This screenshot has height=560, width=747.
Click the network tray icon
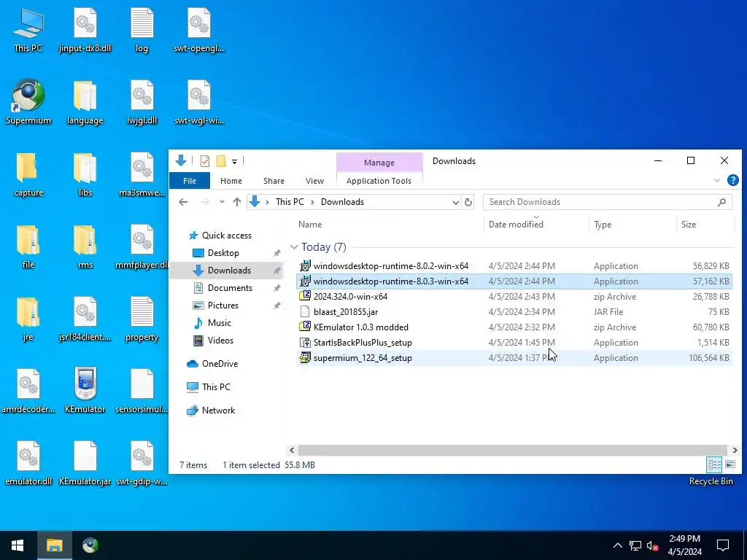(635, 545)
